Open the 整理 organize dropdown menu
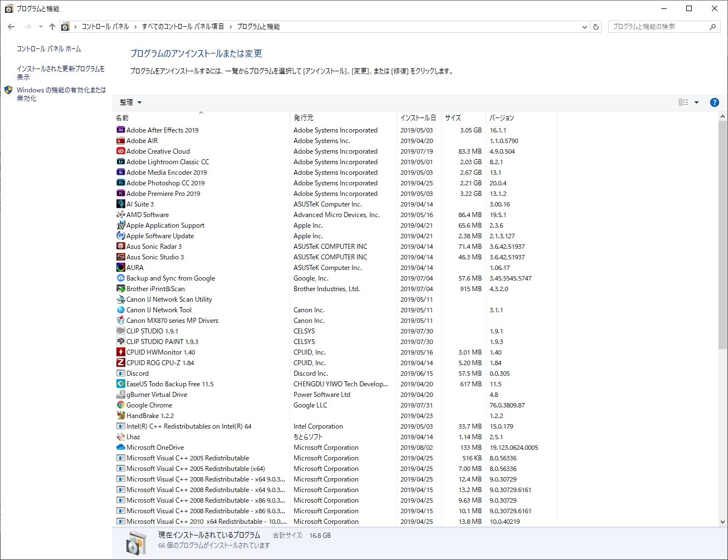This screenshot has width=728, height=560. pyautogui.click(x=131, y=102)
